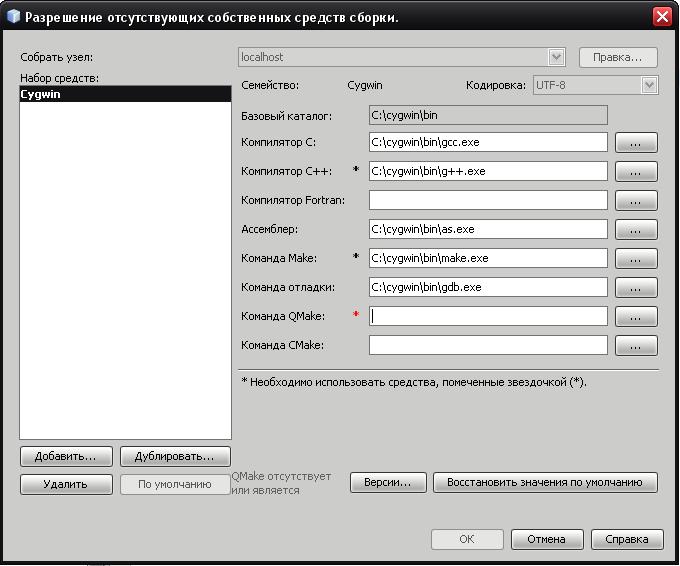Click the Версии... button

388,482
